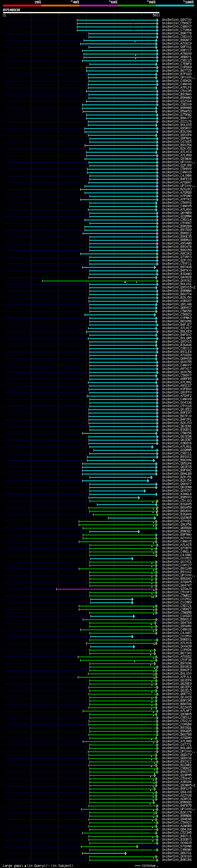
Task: Select hit label UniRef100_C0HI27
Action: [x=176, y=565]
